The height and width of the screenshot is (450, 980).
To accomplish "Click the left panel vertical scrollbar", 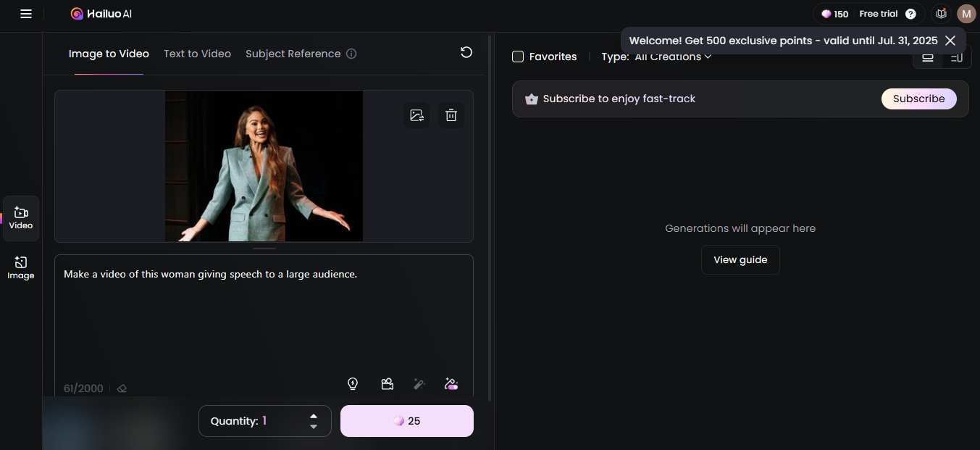I will pyautogui.click(x=490, y=217).
